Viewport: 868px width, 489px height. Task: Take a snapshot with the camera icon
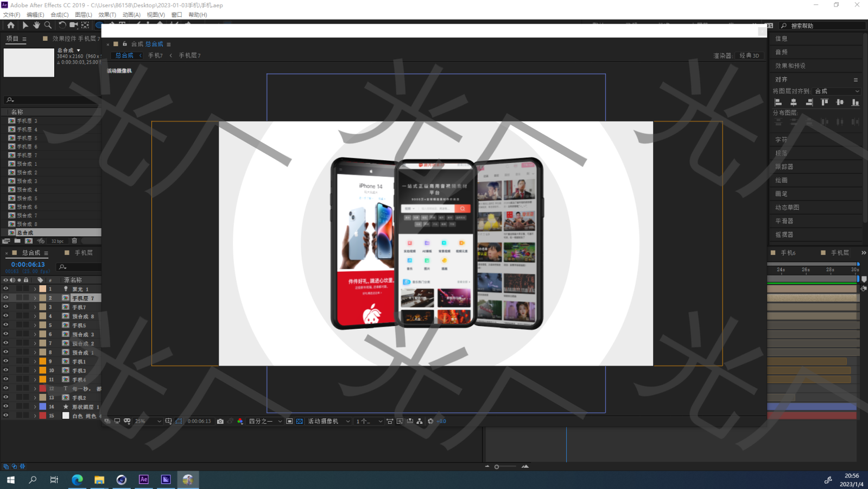click(220, 421)
